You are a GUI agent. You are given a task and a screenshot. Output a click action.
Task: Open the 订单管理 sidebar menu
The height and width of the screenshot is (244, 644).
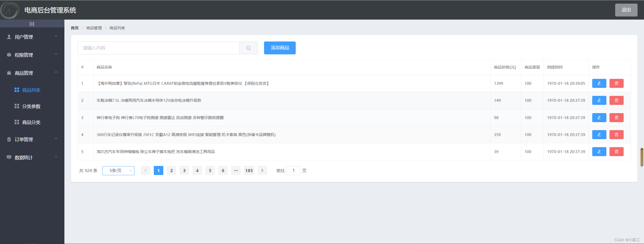pos(32,139)
